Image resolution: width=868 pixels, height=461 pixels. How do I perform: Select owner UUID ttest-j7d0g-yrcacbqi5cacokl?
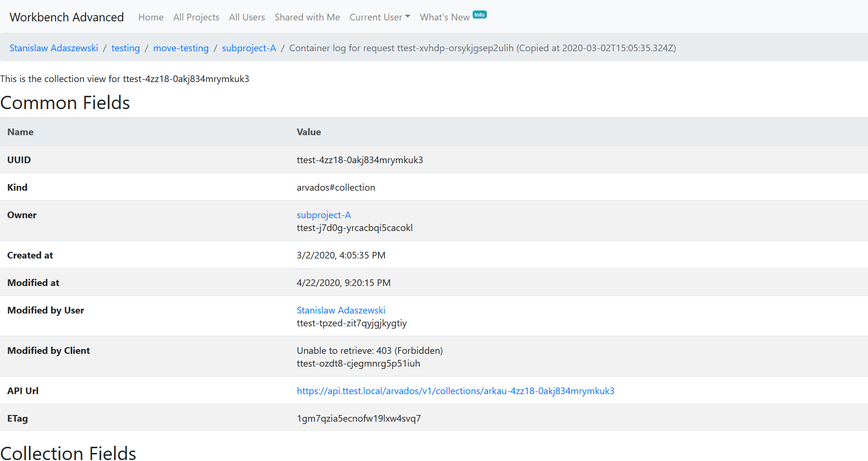tap(355, 228)
